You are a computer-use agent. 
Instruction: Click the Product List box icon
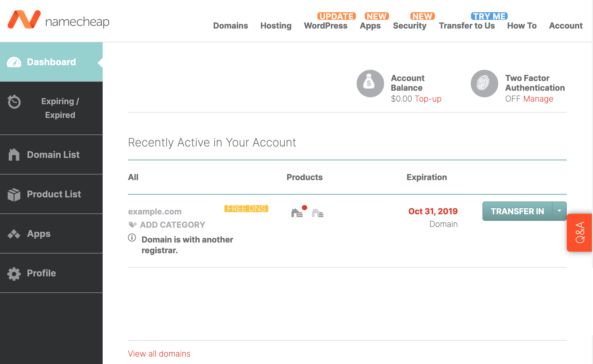click(14, 195)
